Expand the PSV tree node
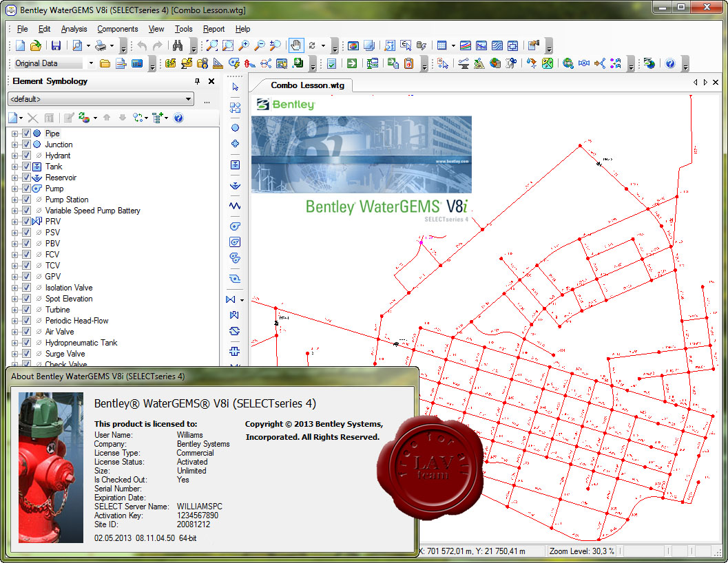The image size is (728, 563). point(15,233)
